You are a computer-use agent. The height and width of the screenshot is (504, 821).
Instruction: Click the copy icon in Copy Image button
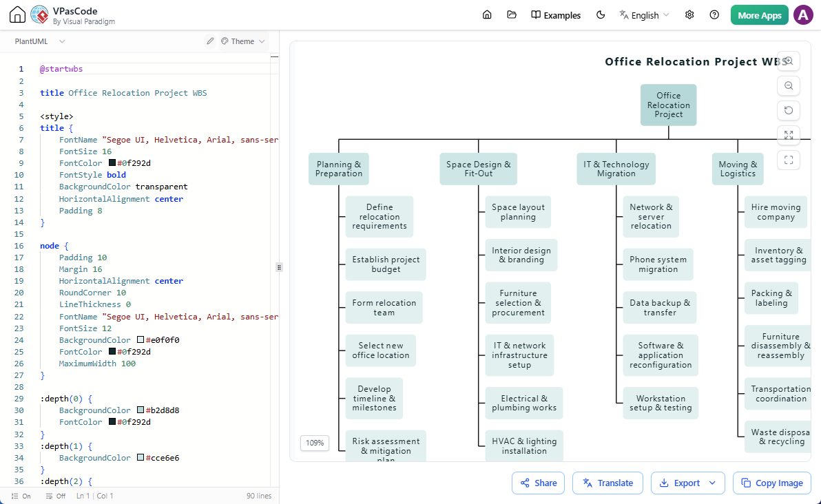746,483
